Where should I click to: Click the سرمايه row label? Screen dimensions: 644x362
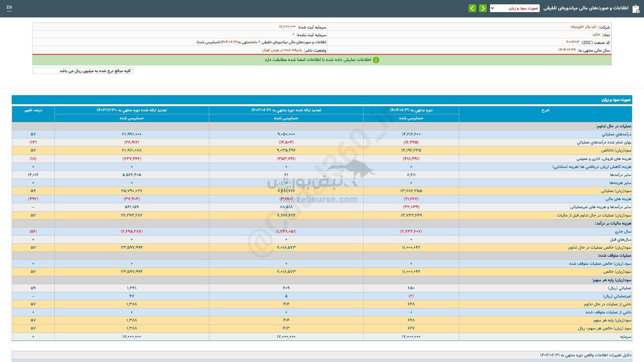(x=626, y=337)
